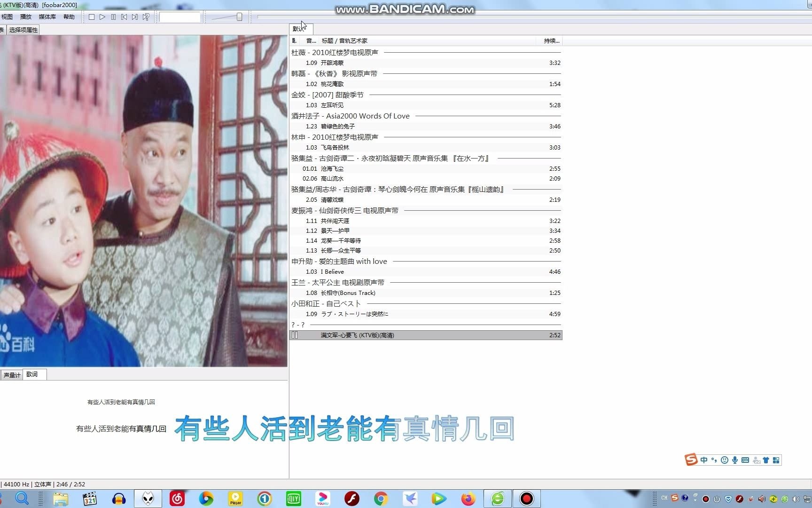
Task: Select track 1.13 长卿—众生平等
Action: [x=426, y=250]
